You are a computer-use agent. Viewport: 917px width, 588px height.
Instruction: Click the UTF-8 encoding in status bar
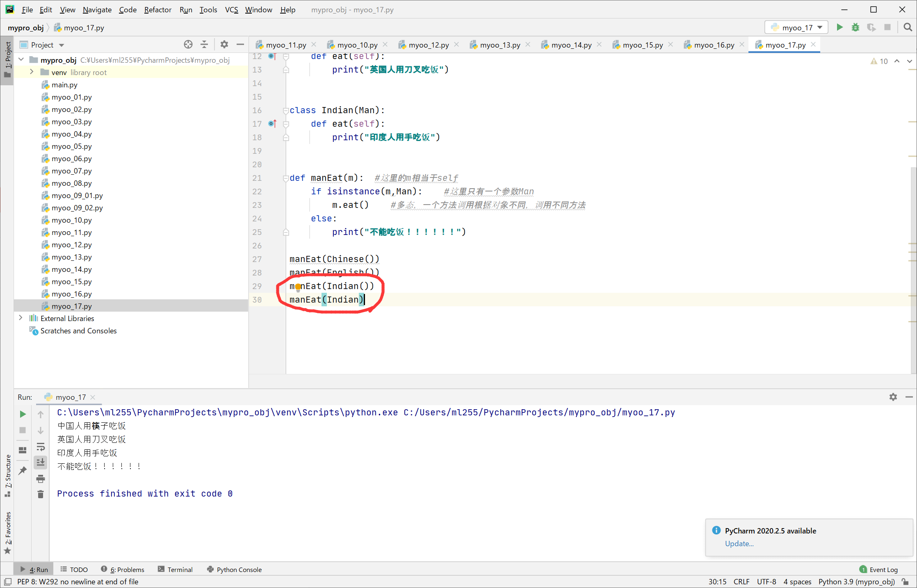coord(766,581)
